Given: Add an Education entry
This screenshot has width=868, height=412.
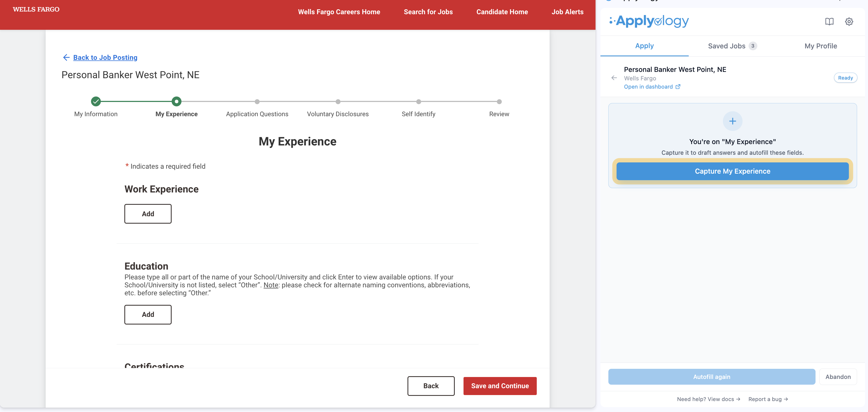Looking at the screenshot, I should tap(148, 315).
